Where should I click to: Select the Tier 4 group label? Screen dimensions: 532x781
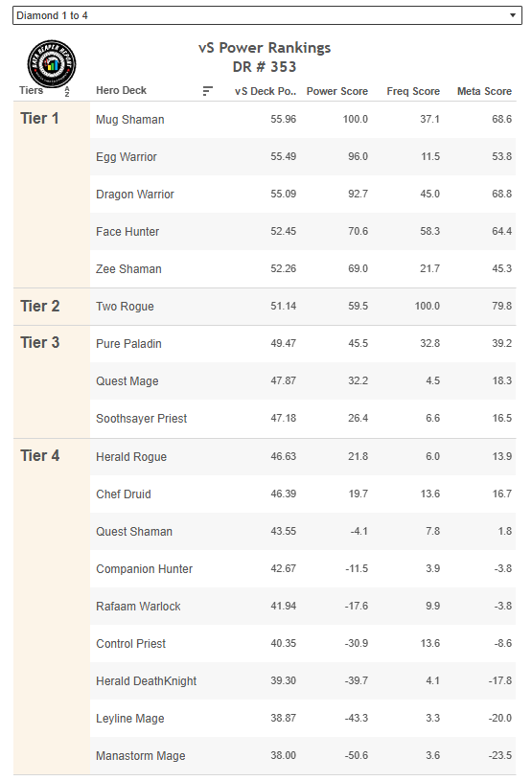[x=40, y=456]
